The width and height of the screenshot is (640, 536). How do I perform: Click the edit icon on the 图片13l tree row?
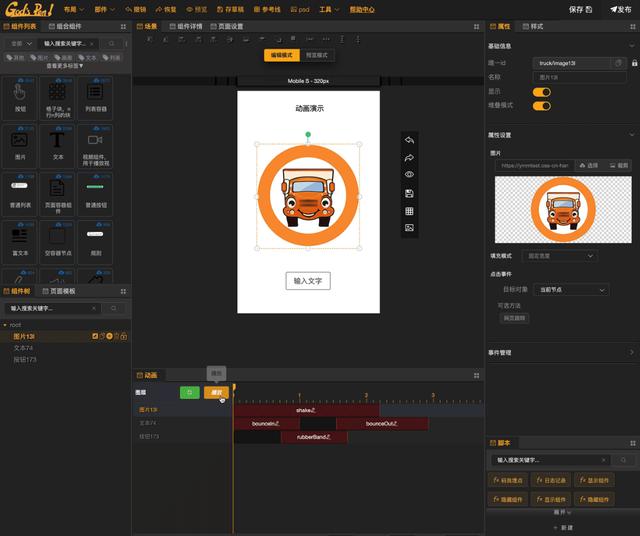click(x=95, y=336)
